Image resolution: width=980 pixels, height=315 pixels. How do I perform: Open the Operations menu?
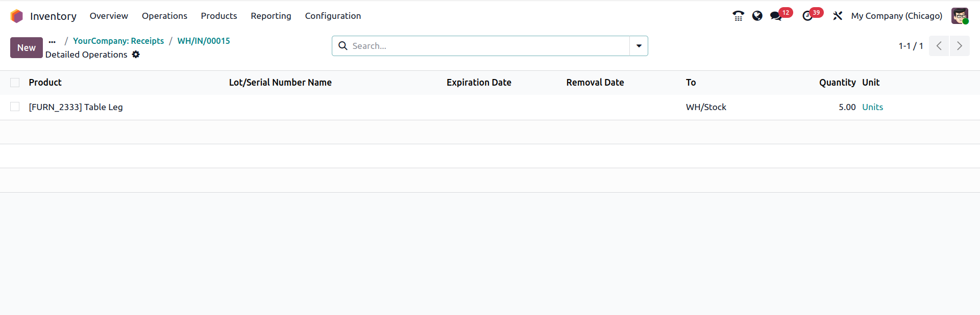click(164, 16)
